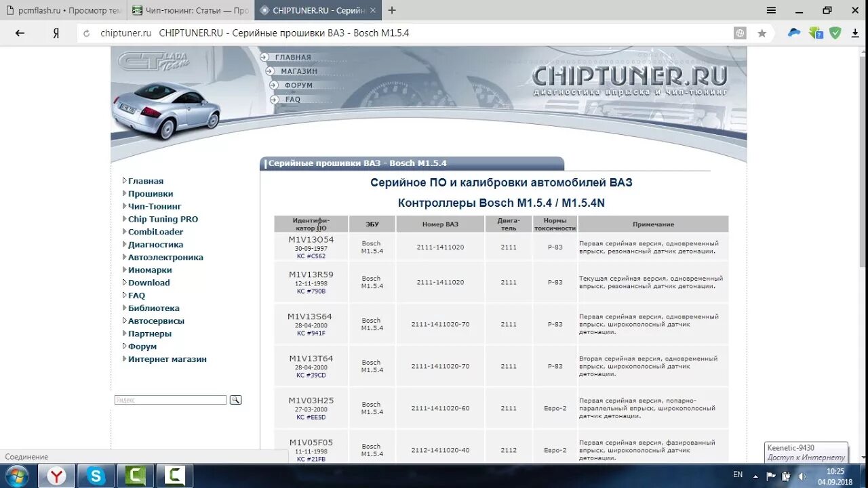
Task: Select firmware ID M1V13T64
Action: click(311, 359)
